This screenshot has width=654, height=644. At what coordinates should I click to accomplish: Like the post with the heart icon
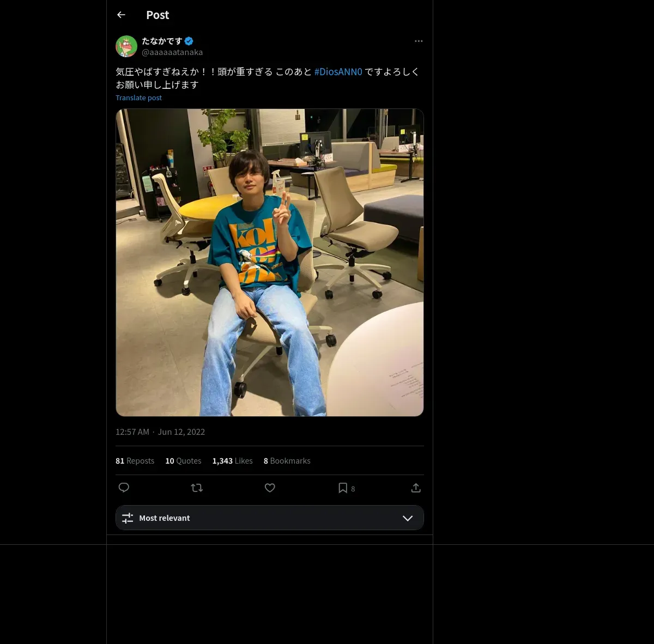tap(270, 488)
